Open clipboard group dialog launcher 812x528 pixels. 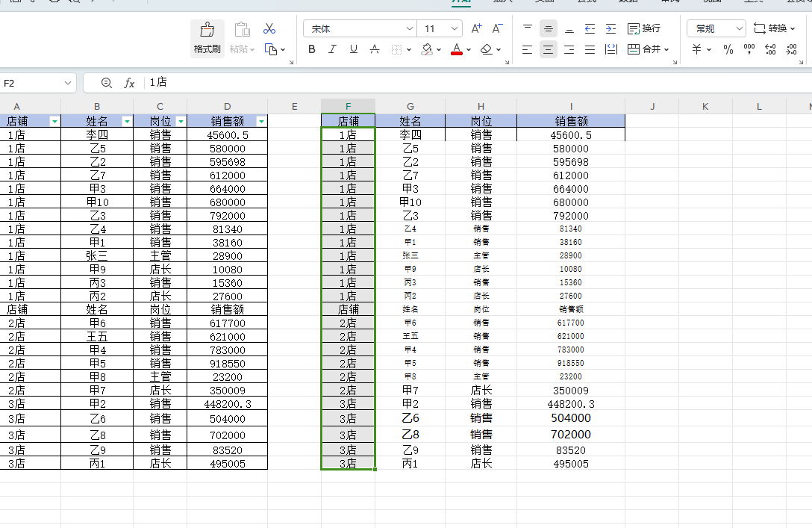(x=291, y=62)
